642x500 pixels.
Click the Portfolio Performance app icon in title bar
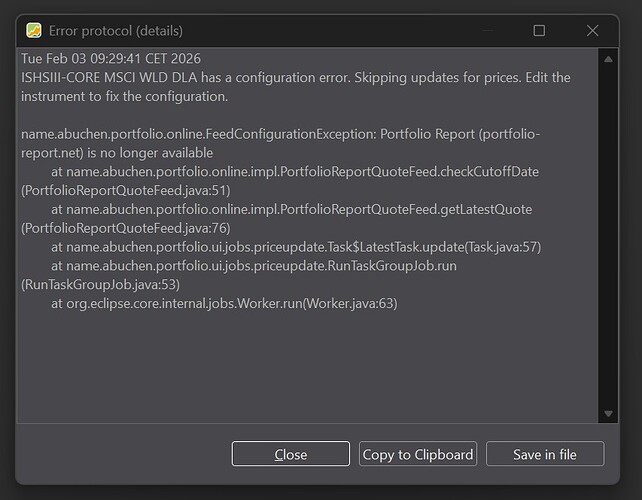pyautogui.click(x=34, y=31)
